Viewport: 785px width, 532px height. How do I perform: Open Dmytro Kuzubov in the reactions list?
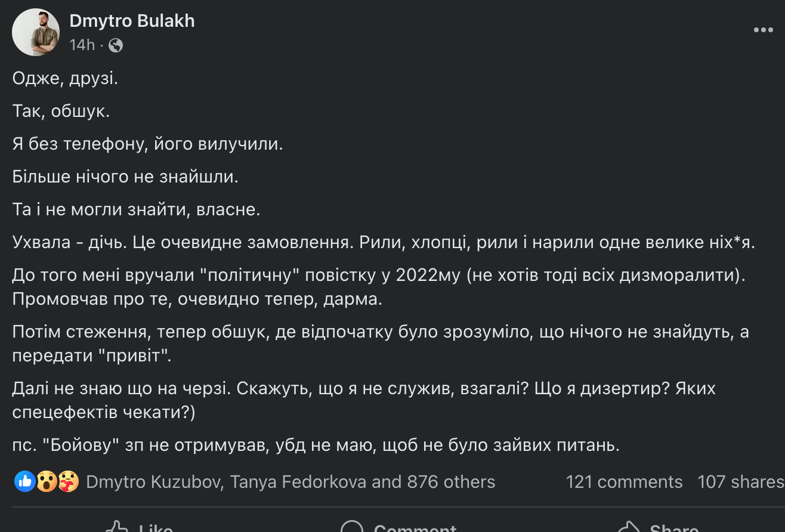153,482
